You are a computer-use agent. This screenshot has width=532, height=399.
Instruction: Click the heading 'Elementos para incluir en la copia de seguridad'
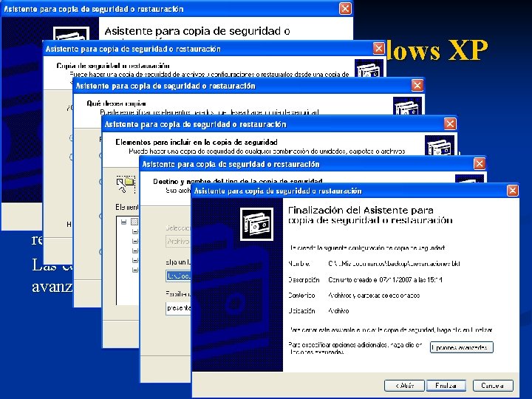[x=197, y=142]
